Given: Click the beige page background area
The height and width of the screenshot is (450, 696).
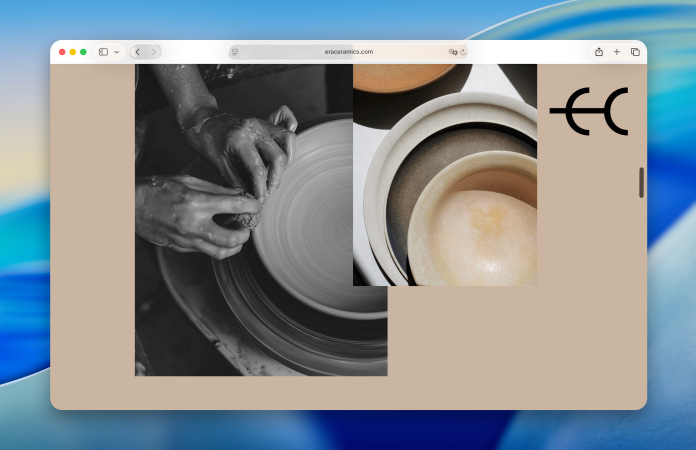Looking at the screenshot, I should click(x=500, y=350).
